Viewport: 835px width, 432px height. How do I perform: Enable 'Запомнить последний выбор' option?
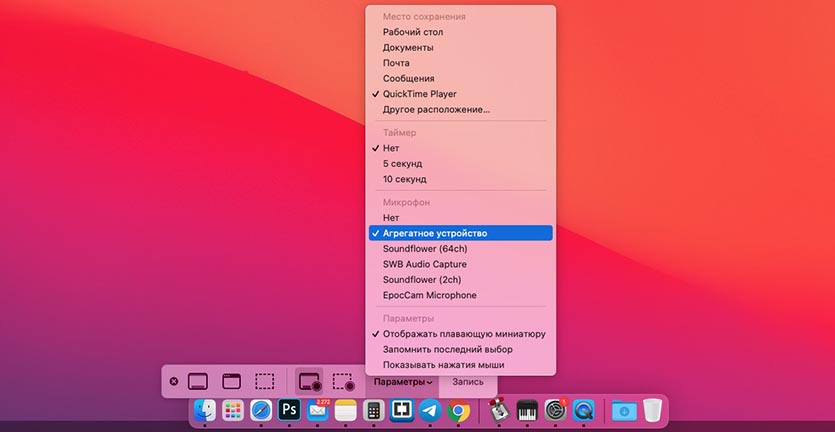(447, 349)
